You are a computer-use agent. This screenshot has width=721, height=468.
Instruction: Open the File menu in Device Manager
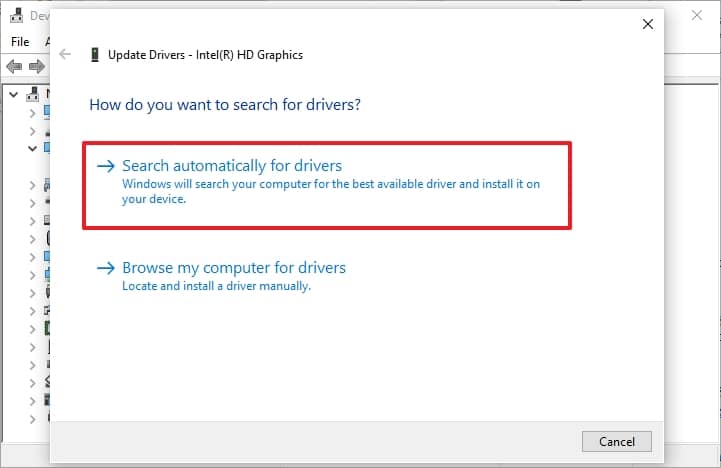click(20, 42)
